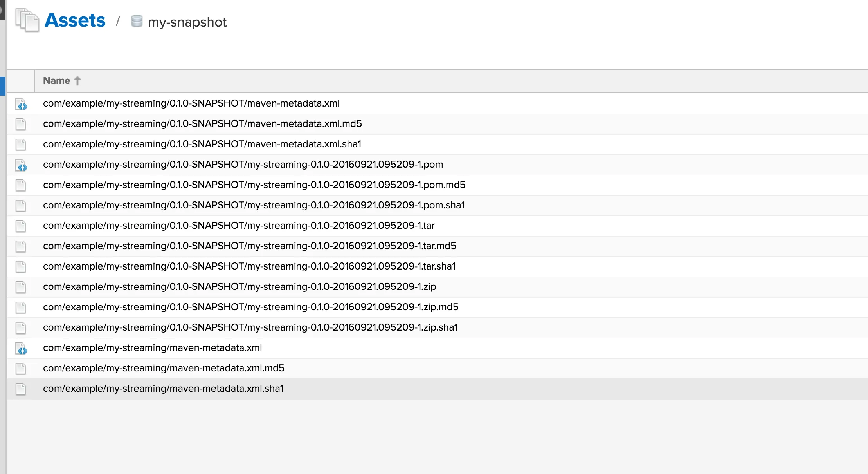Click file icon of the .zip.sha1 asset
Viewport: 868px width, 474px height.
pos(21,328)
